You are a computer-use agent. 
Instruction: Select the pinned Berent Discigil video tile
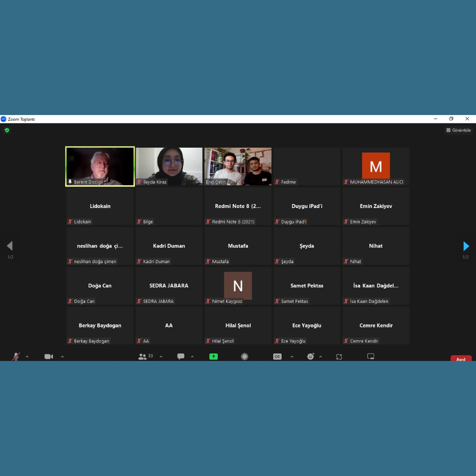click(100, 166)
